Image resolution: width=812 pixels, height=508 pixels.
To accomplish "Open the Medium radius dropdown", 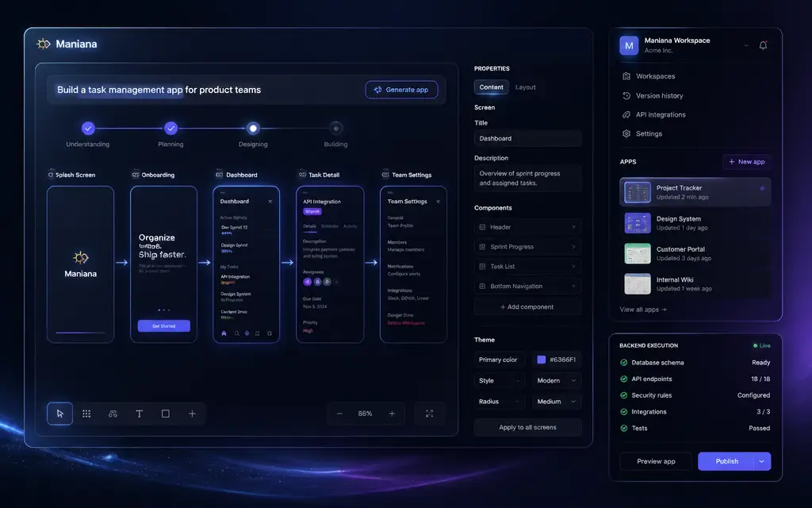I will pyautogui.click(x=557, y=401).
